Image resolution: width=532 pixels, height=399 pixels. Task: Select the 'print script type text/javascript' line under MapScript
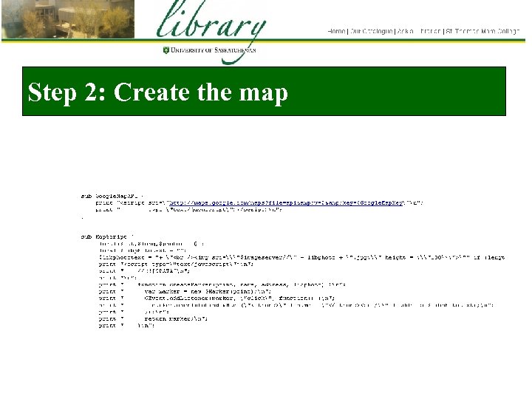pos(176,264)
